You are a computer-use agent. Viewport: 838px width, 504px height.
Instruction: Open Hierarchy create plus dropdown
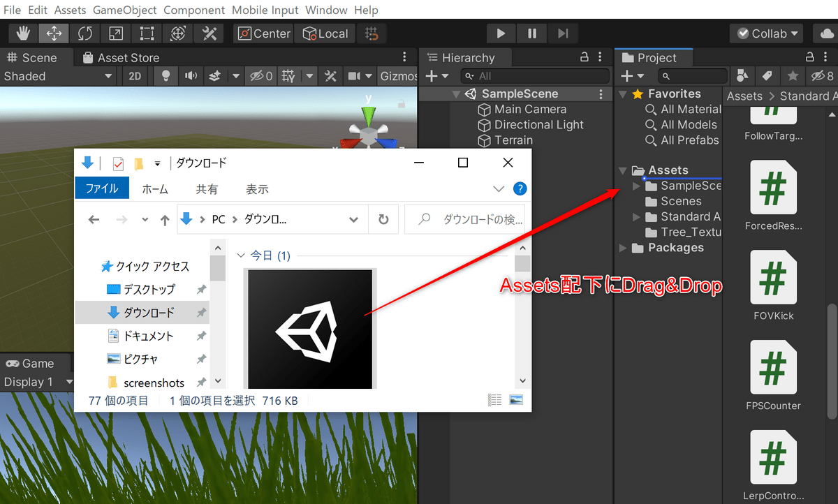coord(438,76)
